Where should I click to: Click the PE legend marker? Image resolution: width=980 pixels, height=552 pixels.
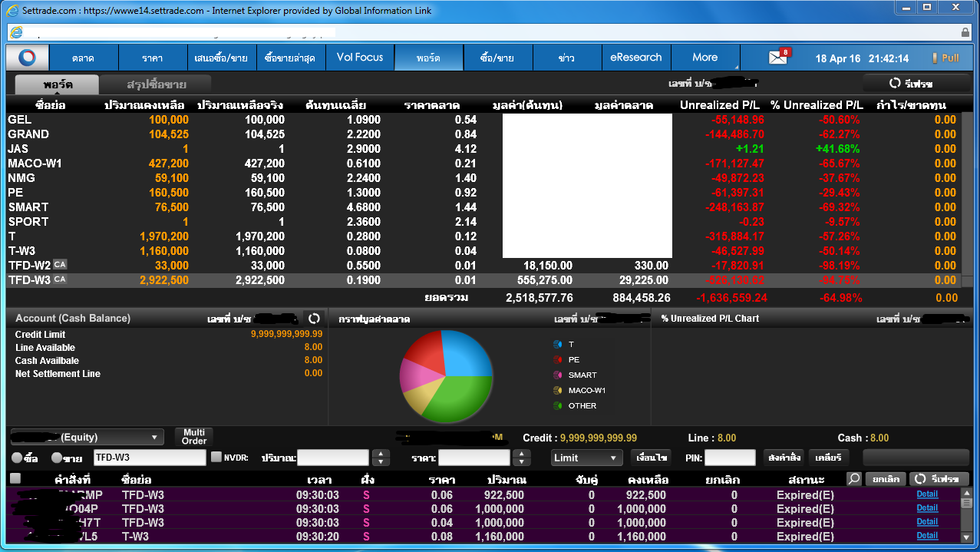click(558, 360)
